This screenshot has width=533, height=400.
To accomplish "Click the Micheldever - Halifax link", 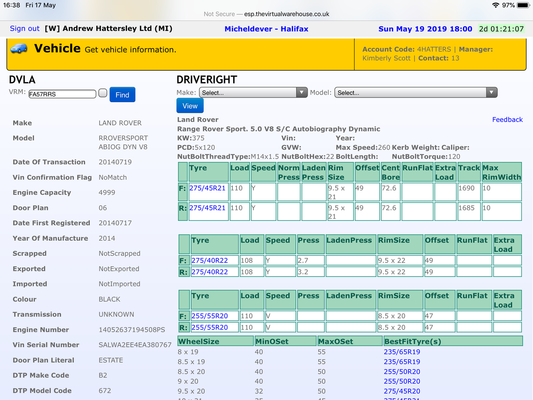I will [266, 29].
